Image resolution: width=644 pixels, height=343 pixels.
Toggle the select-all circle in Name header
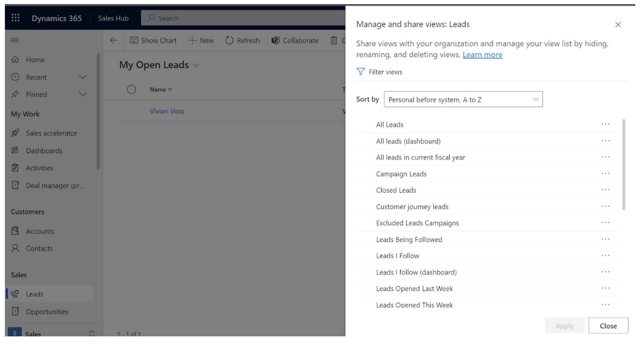pos(131,90)
